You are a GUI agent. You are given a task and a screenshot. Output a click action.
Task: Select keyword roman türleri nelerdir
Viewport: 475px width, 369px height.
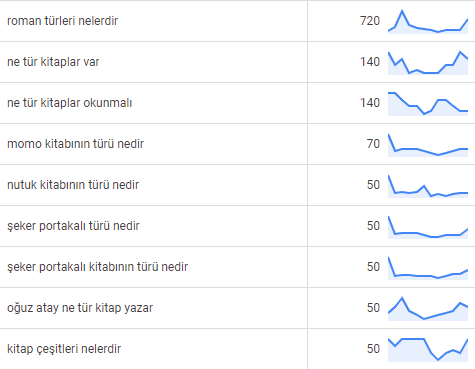point(62,21)
